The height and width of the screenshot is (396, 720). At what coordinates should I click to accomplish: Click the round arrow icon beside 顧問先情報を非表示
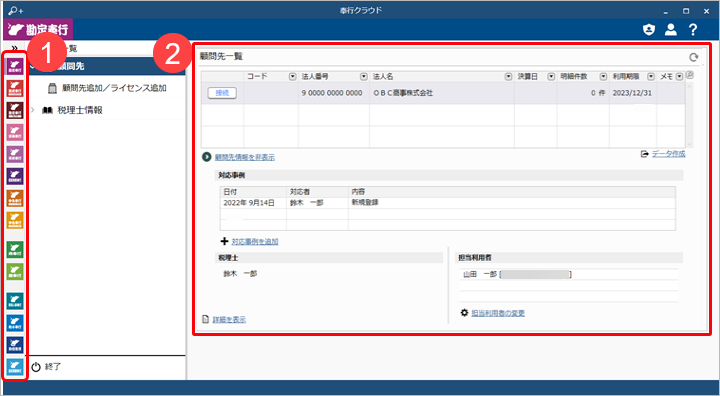(x=207, y=157)
